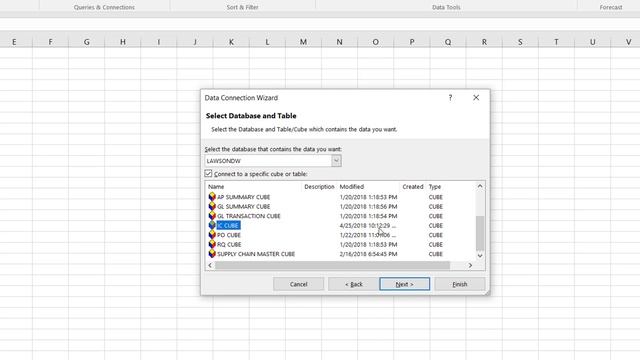Open the wizard's Help question mark
This screenshot has width=640, height=360.
click(450, 98)
